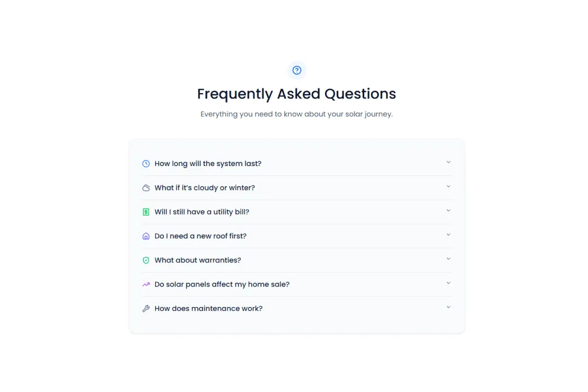The height and width of the screenshot is (392, 588).
Task: Open the 'What about warranties?' chevron
Action: [x=448, y=259]
